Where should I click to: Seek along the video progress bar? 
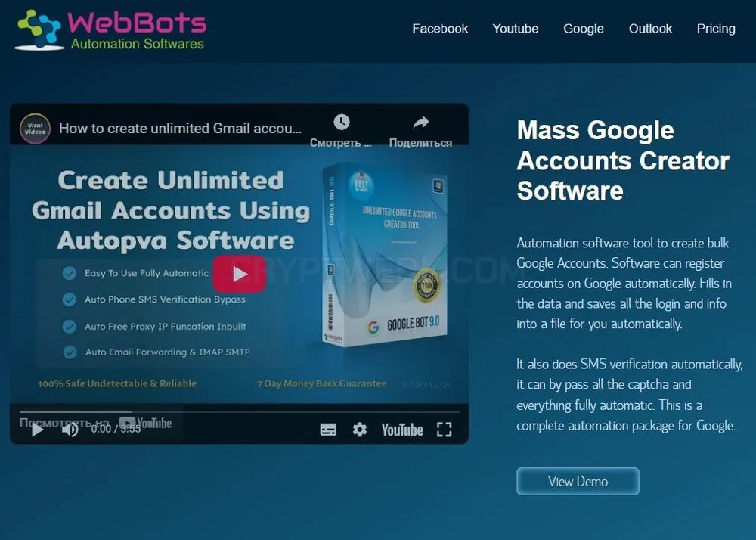[240, 411]
